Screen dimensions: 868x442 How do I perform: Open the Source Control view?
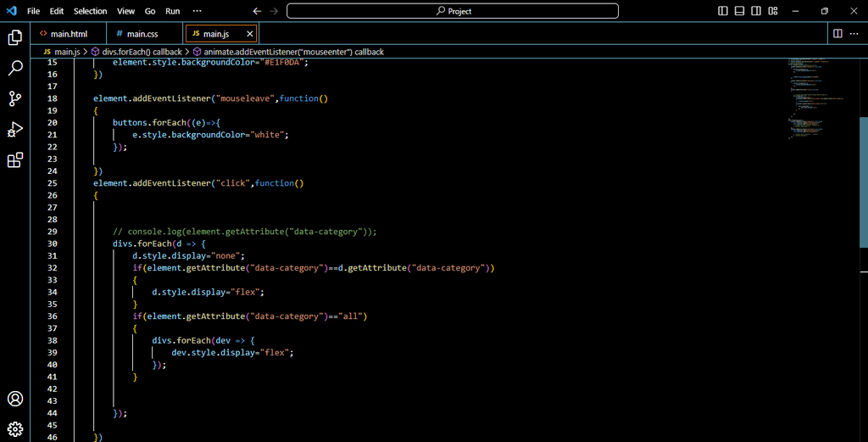(x=15, y=98)
